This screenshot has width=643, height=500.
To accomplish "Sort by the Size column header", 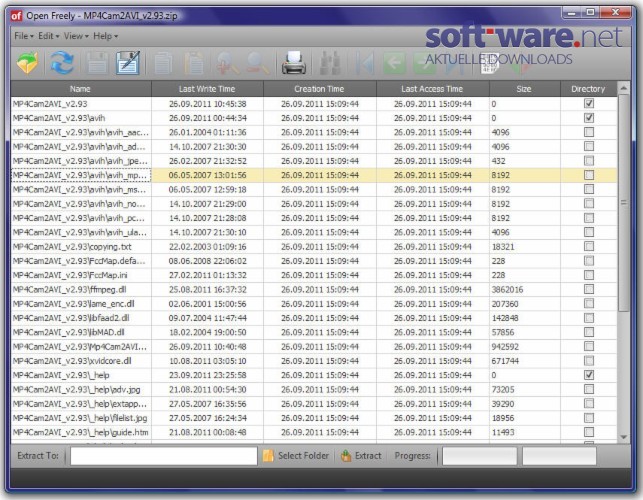I will pos(524,89).
